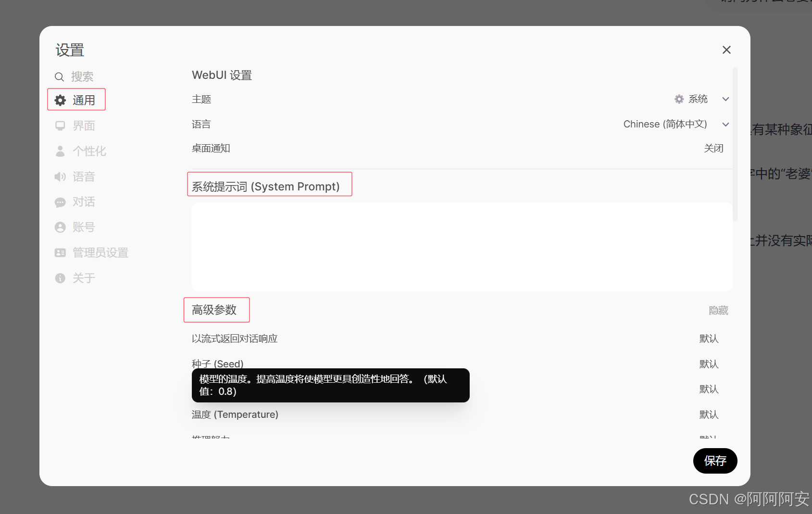This screenshot has height=514, width=812.
Task: Focus the 搜索 field in settings sidebar
Action: [x=82, y=76]
